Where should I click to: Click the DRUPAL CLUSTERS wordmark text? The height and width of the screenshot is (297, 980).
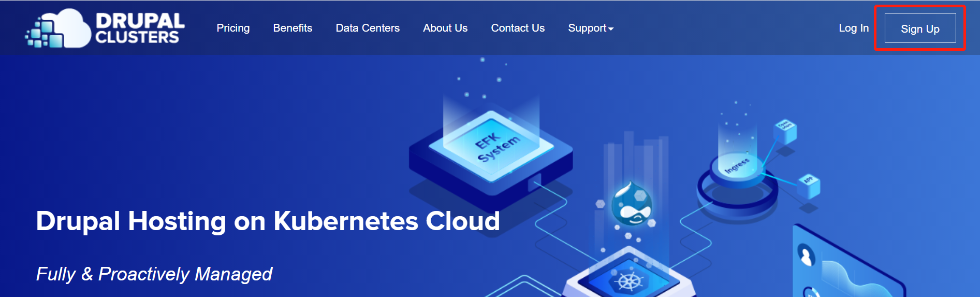coord(140,29)
